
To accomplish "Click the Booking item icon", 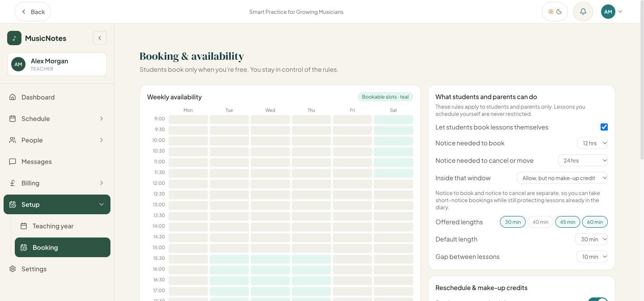I will point(24,247).
